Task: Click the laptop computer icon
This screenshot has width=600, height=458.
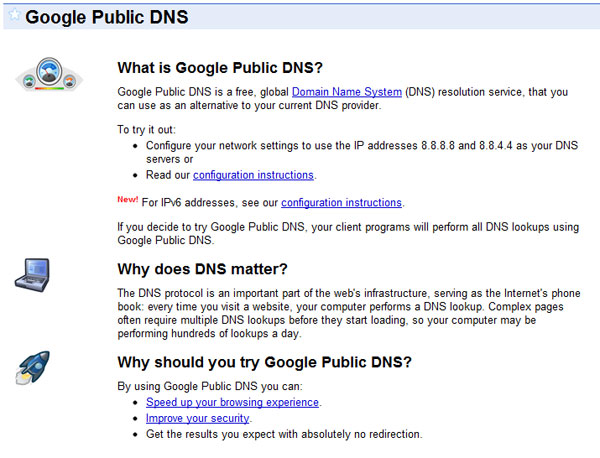Action: coord(33,275)
